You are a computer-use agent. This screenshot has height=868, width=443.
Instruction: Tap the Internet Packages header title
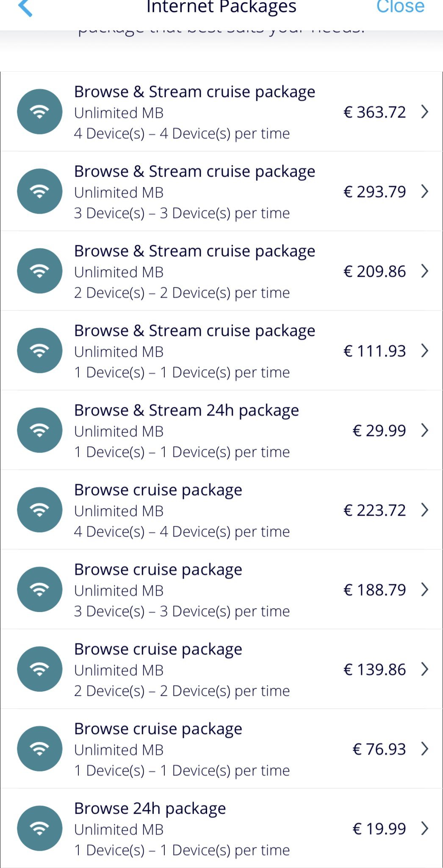coord(221,7)
